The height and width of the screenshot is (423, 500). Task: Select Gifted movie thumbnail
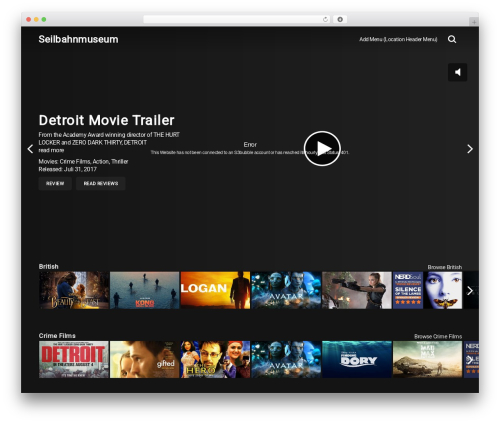point(145,359)
